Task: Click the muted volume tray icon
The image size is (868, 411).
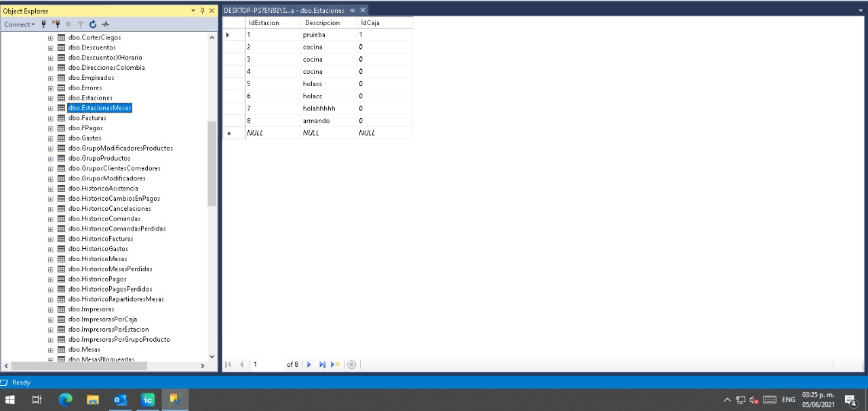Action: tap(754, 400)
